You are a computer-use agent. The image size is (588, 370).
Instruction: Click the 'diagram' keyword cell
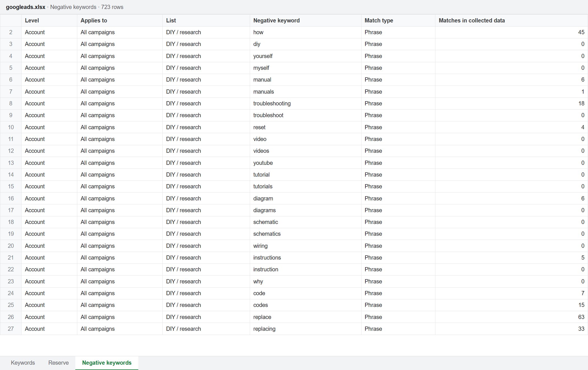click(305, 198)
